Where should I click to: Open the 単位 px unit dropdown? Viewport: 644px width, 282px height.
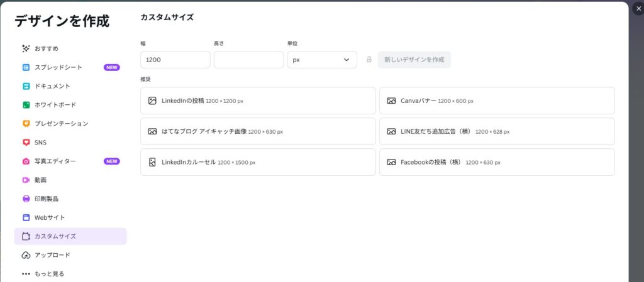pyautogui.click(x=321, y=60)
